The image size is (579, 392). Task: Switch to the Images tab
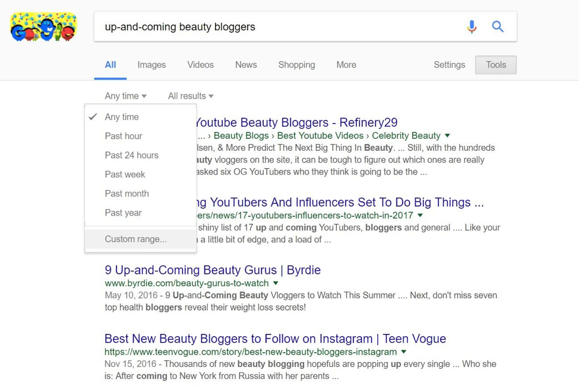[x=151, y=65]
